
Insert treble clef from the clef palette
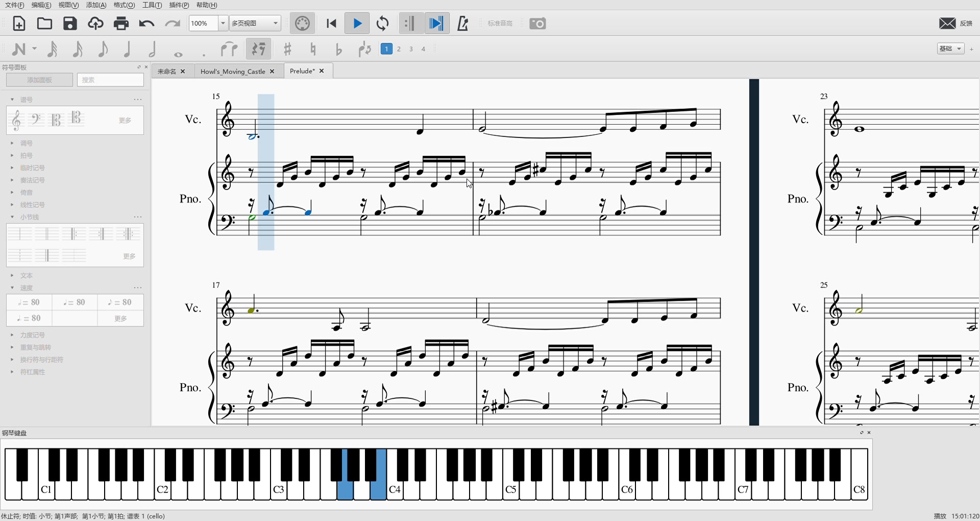[16, 121]
